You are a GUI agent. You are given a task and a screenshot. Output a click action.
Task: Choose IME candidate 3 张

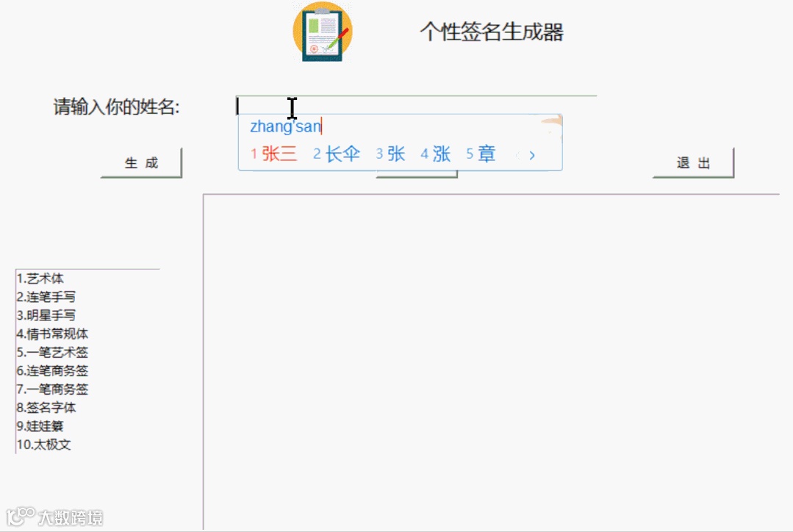[x=390, y=154]
